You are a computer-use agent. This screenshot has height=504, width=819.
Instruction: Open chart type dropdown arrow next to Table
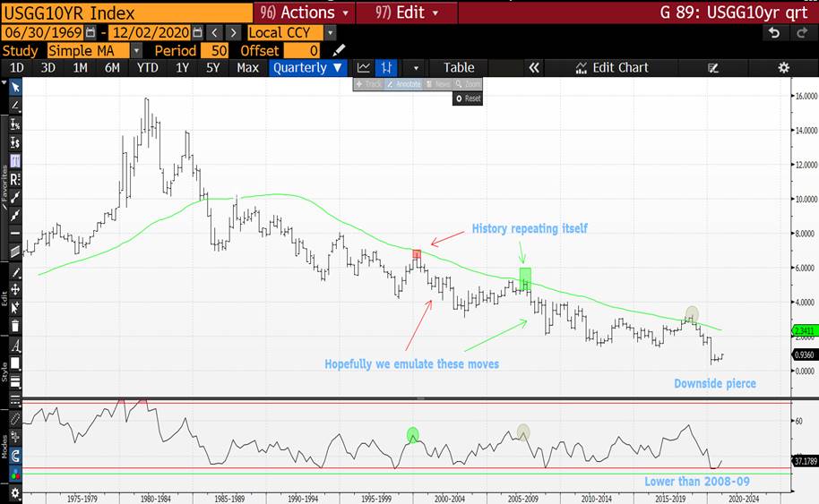coord(416,68)
